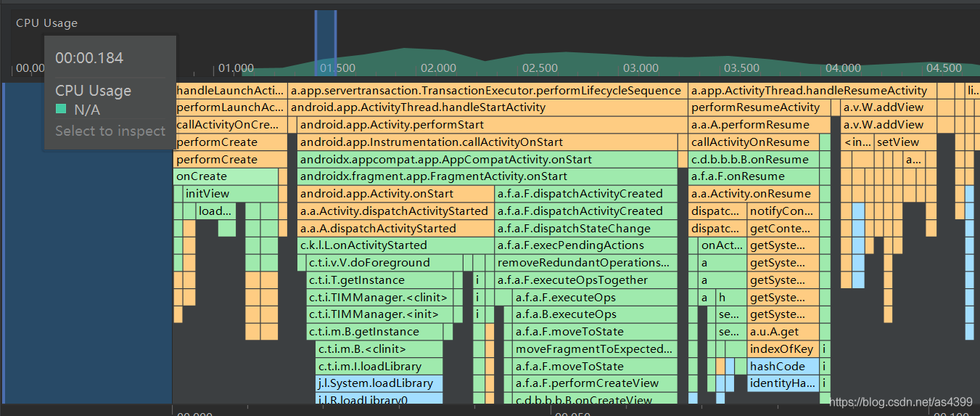The image size is (980, 416).
Task: Select the notifyCon... call block
Action: click(x=783, y=211)
